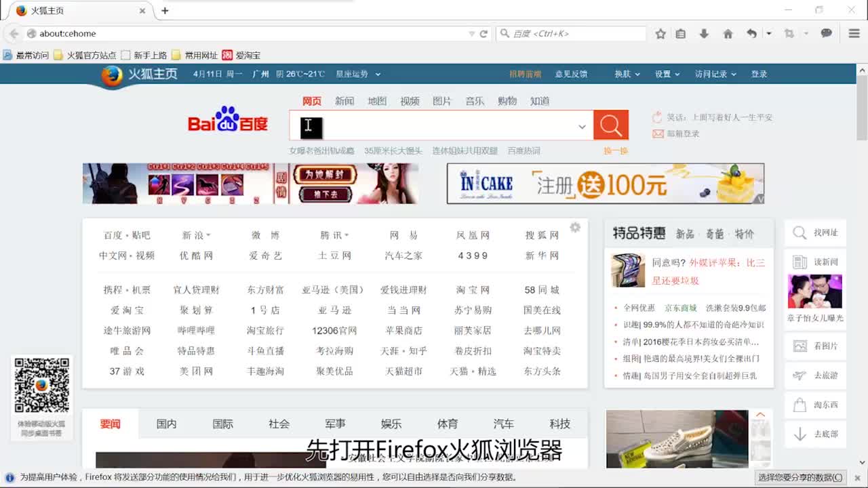Open the Firefox hamburger menu
The image size is (868, 488).
pyautogui.click(x=854, y=33)
